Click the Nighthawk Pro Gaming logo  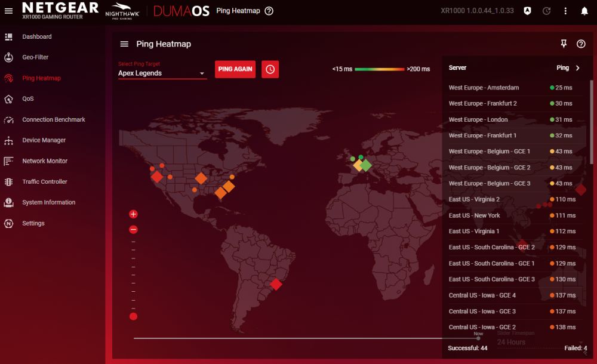pos(122,11)
